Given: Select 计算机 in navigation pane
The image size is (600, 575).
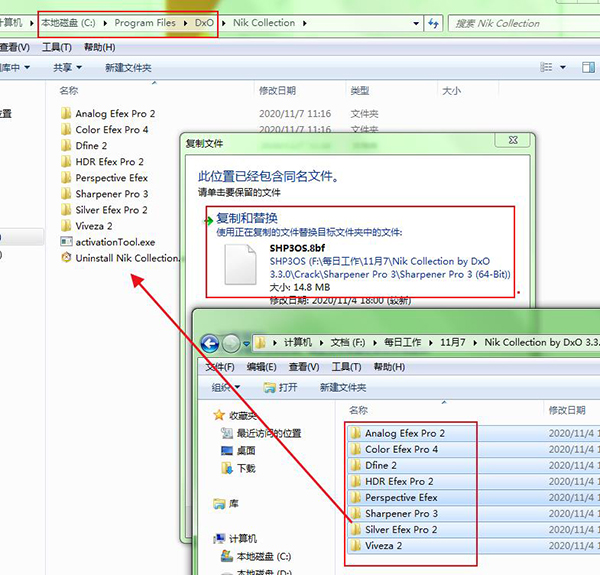Looking at the screenshot, I should pyautogui.click(x=235, y=539).
